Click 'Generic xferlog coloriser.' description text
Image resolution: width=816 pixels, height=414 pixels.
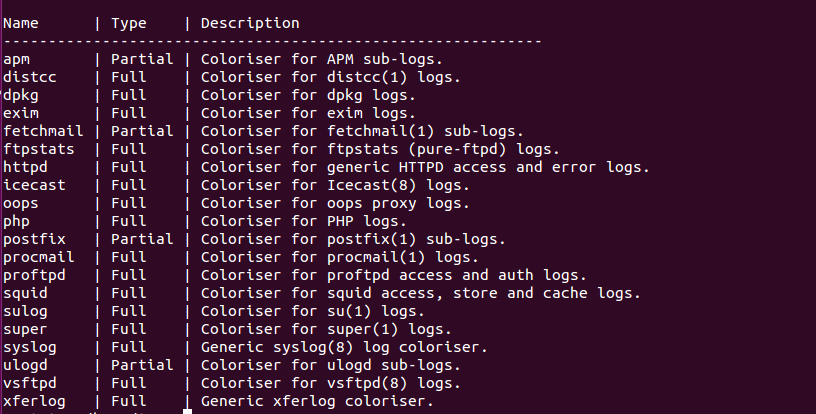pyautogui.click(x=317, y=401)
